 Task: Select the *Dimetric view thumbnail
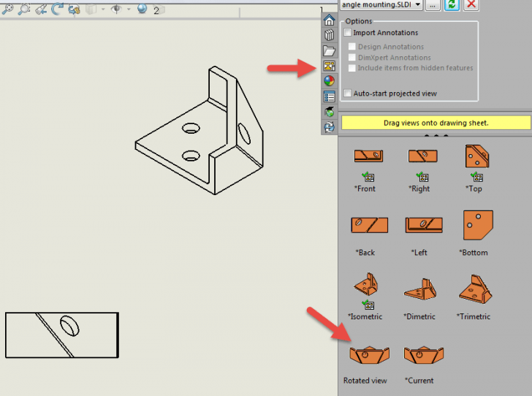(421, 289)
